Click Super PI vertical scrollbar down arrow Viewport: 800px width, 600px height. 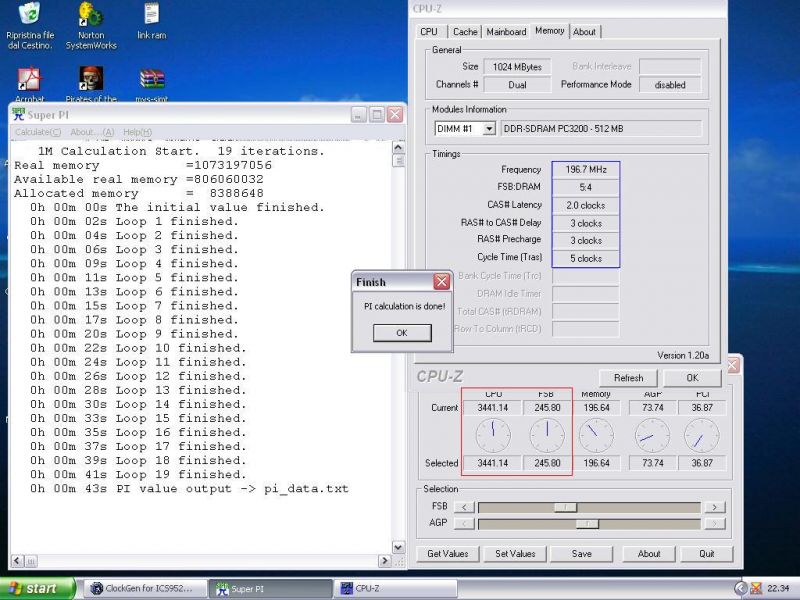coord(398,547)
